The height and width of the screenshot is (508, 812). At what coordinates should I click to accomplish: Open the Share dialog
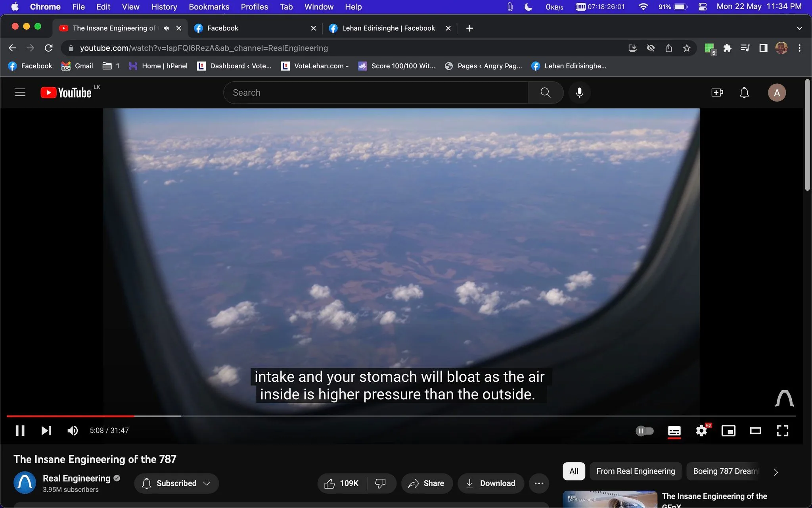pyautogui.click(x=427, y=483)
